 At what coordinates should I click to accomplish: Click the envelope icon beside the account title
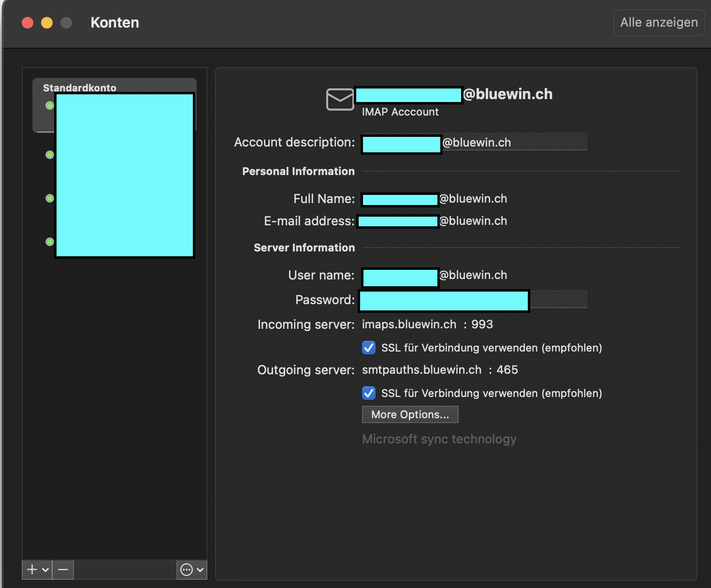pos(340,99)
